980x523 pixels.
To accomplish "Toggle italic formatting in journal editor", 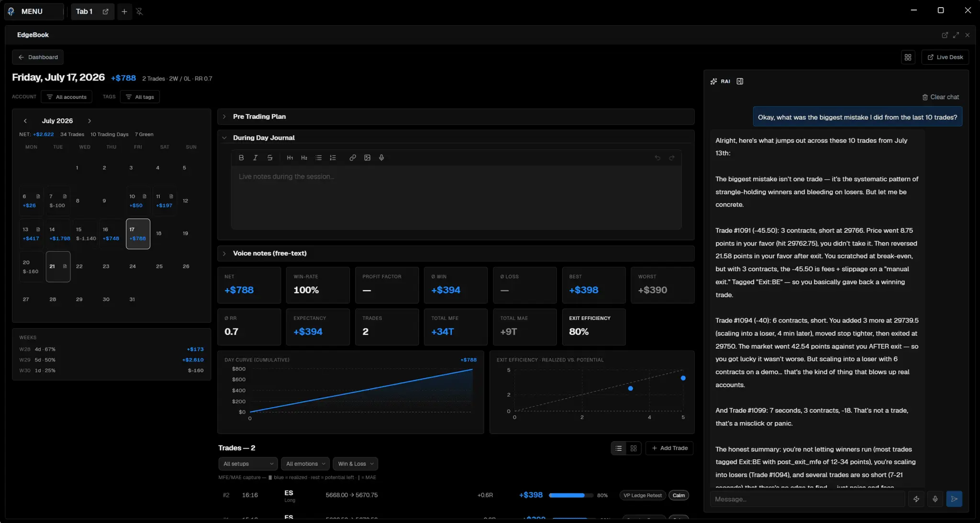I will pos(256,158).
